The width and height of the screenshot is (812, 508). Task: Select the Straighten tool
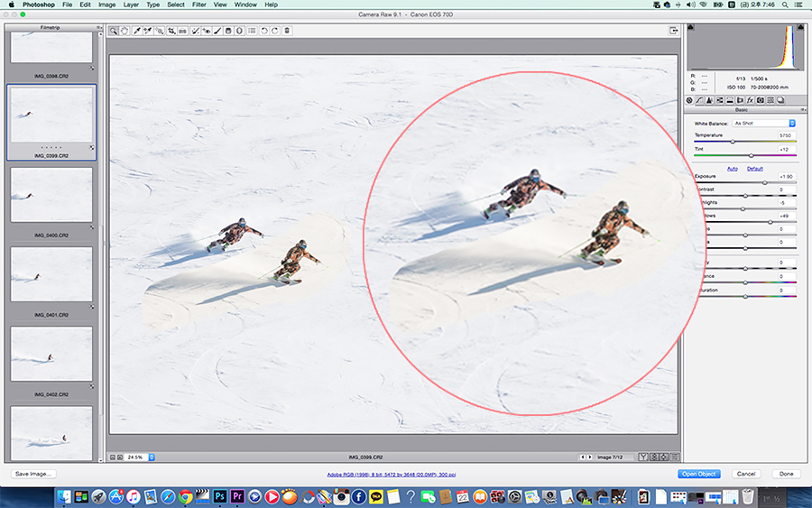[182, 31]
